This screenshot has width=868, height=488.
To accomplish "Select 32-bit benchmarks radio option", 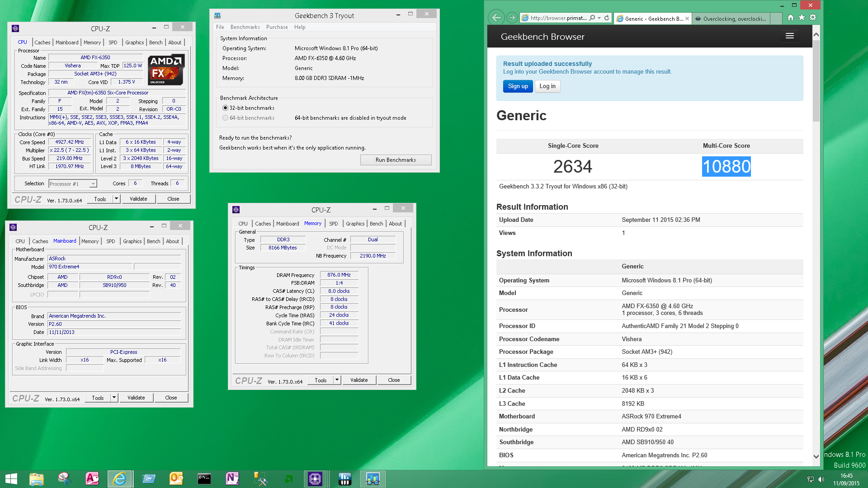I will (x=225, y=108).
